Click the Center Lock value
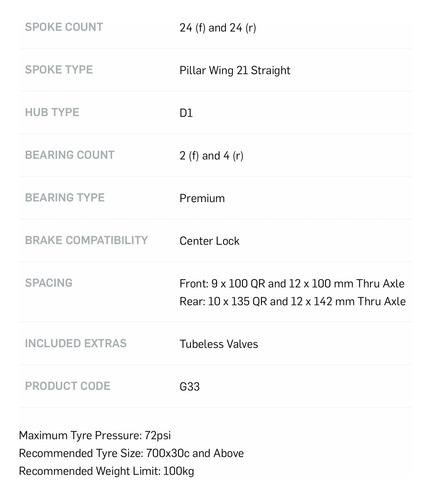Viewport: 431px width, 500px height. (209, 241)
